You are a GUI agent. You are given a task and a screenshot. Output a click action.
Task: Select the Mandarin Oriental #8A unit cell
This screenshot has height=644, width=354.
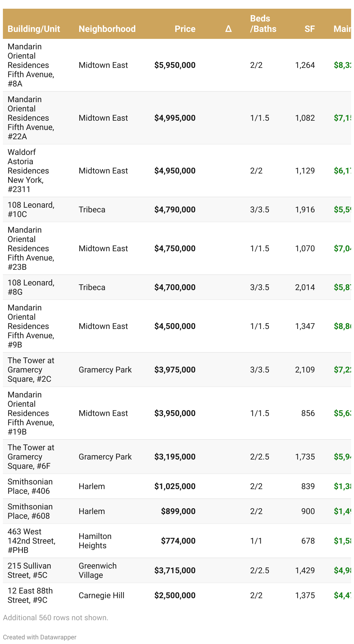coord(31,65)
